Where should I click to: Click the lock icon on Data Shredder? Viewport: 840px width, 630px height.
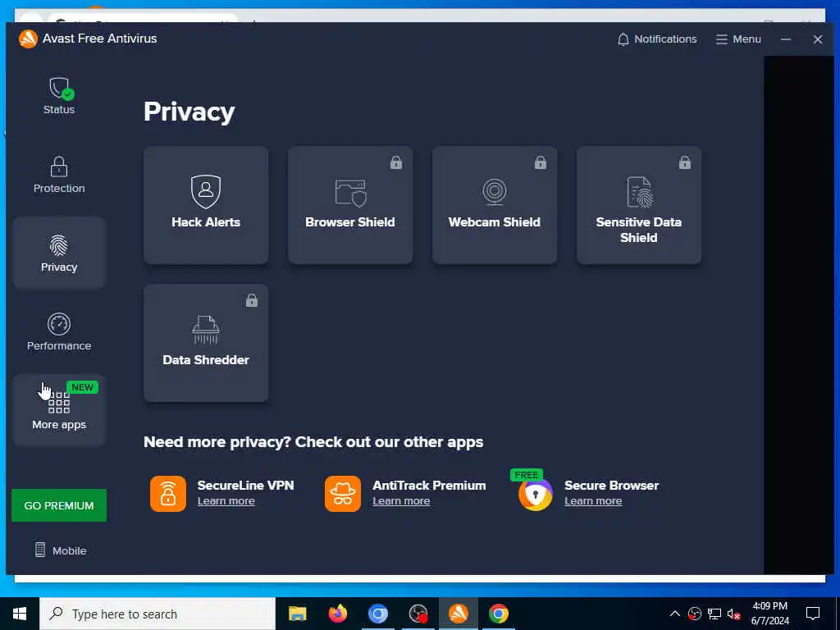pyautogui.click(x=252, y=300)
